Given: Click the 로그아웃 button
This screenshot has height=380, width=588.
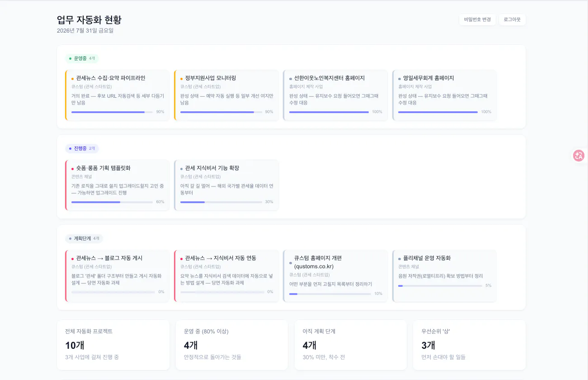Looking at the screenshot, I should [x=512, y=20].
